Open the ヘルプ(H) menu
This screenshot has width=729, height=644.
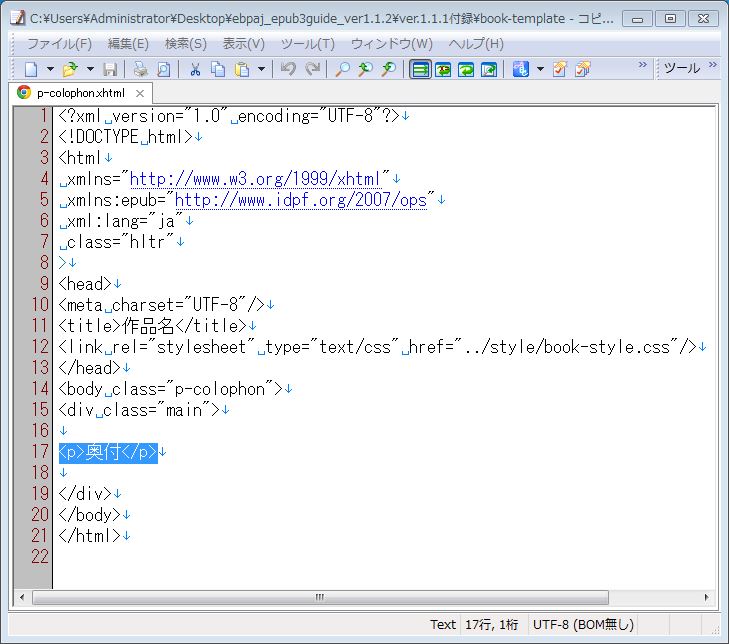pos(476,44)
